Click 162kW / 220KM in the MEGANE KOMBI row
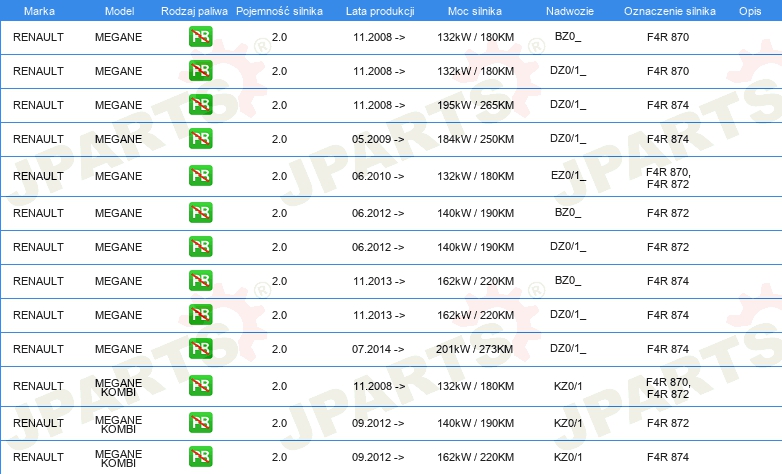This screenshot has width=782, height=474. click(x=475, y=457)
